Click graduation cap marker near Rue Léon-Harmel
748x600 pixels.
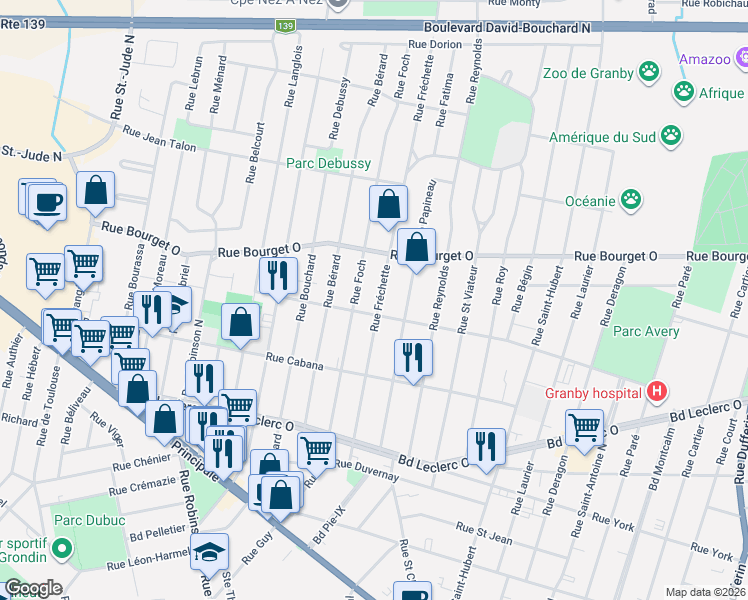[209, 554]
